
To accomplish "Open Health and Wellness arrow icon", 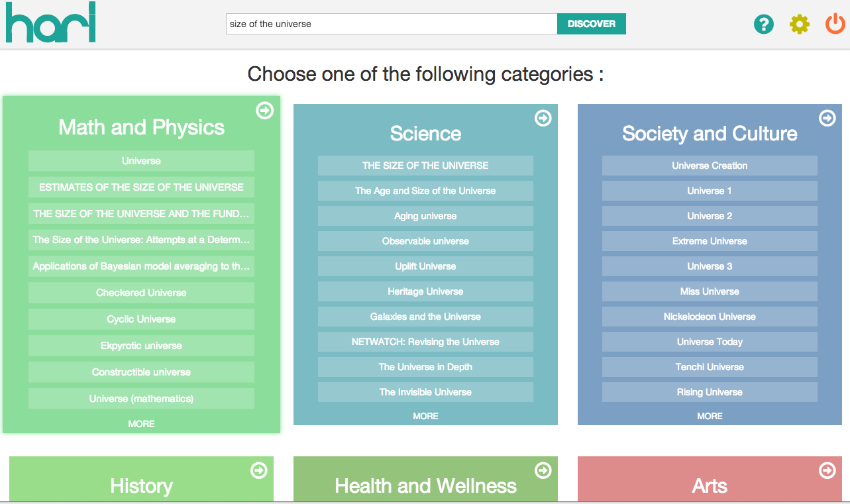I will (543, 470).
